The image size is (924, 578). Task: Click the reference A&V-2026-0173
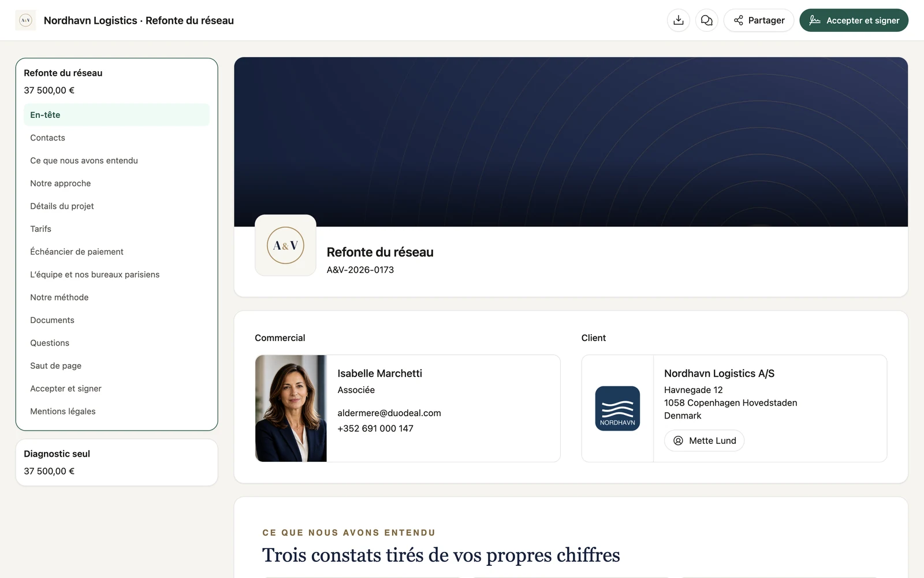coord(360,270)
